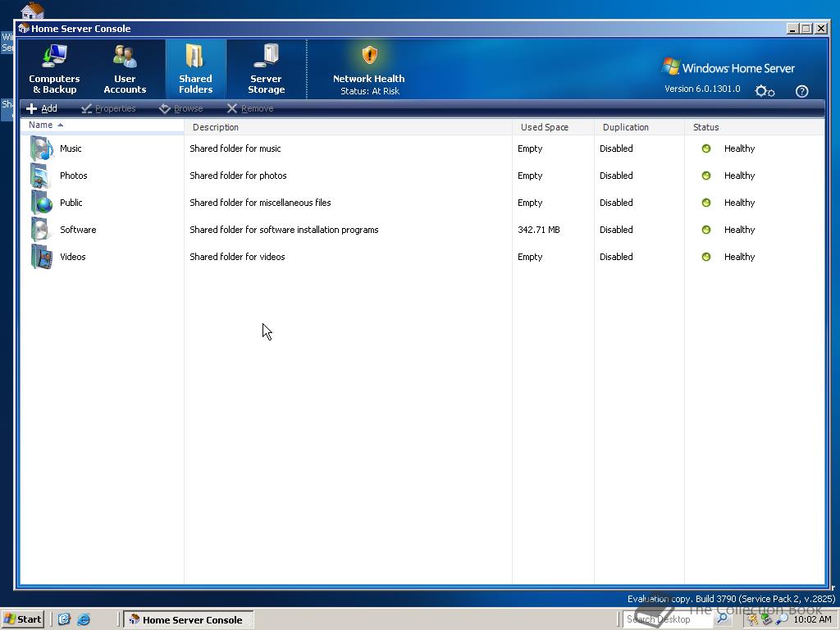
Task: Click the green status dot for Music
Action: 706,148
